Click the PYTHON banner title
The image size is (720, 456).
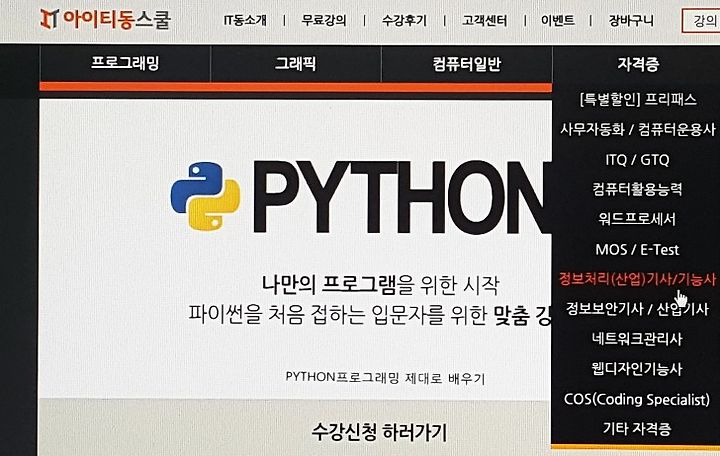point(401,197)
